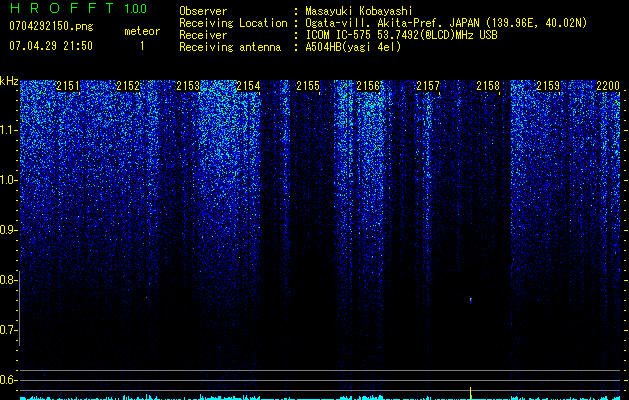
Task: Click the 1.0 frequency axis label
Action: pyautogui.click(x=8, y=180)
